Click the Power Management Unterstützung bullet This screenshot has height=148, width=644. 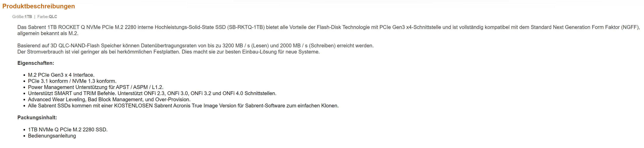click(96, 87)
